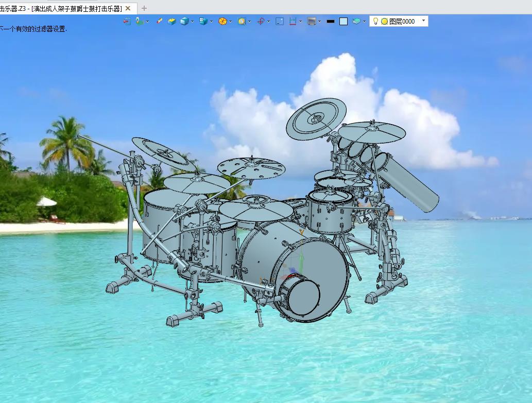Click the yellow-topped box toolbar icon
This screenshot has width=532, height=403.
point(172,21)
